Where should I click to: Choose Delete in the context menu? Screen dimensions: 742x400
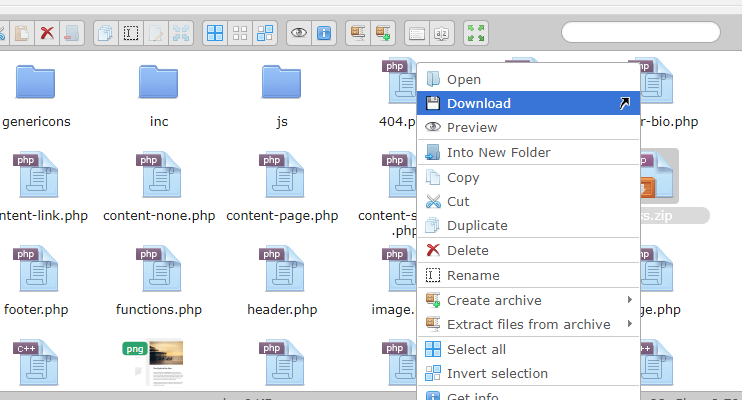[528, 250]
